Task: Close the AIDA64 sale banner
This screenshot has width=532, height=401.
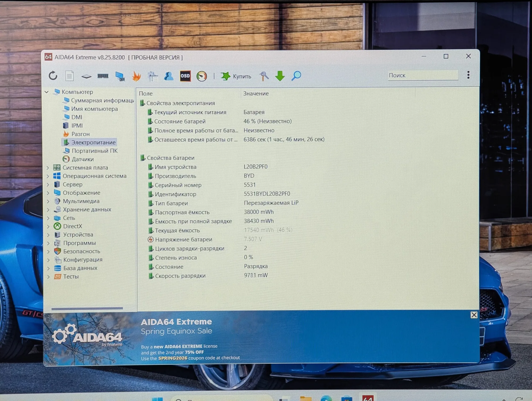Action: [x=474, y=315]
